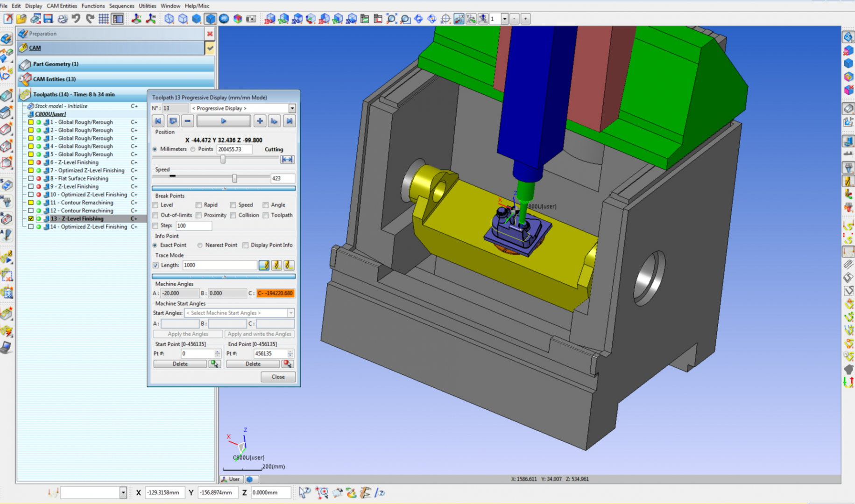Image resolution: width=855 pixels, height=504 pixels.
Task: Enable the Out-of-limits checkbox
Action: tap(155, 215)
